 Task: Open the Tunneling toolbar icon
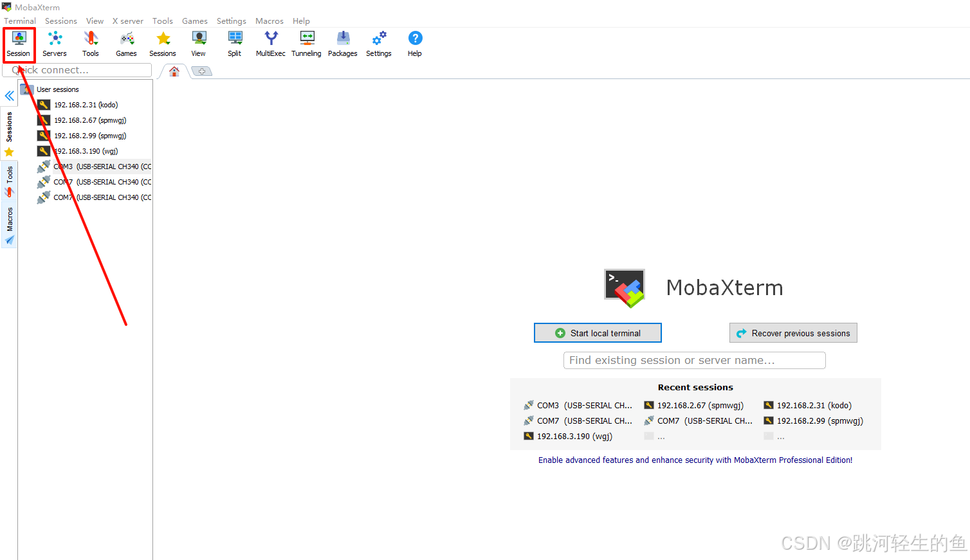click(307, 44)
